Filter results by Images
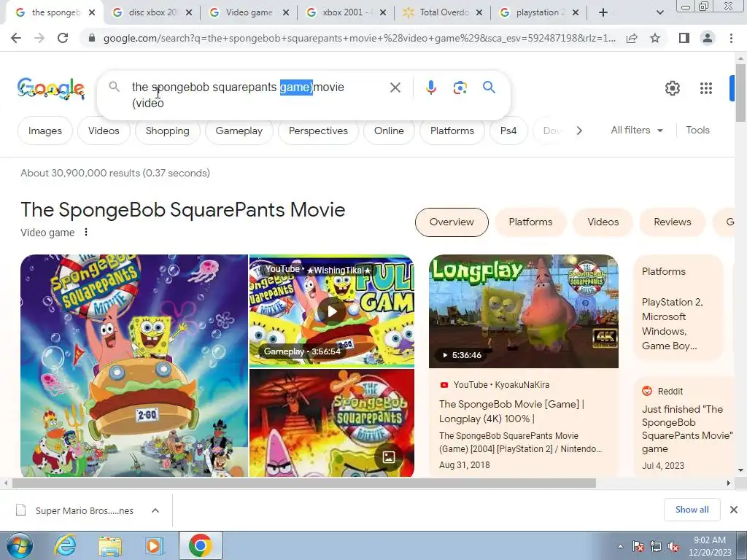Image resolution: width=747 pixels, height=560 pixels. tap(44, 131)
